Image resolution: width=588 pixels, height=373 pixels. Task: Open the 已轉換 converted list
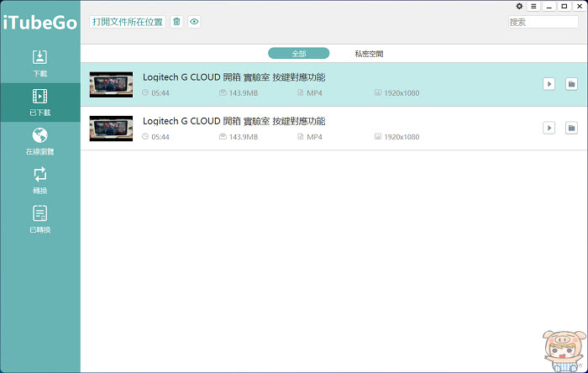coord(39,219)
